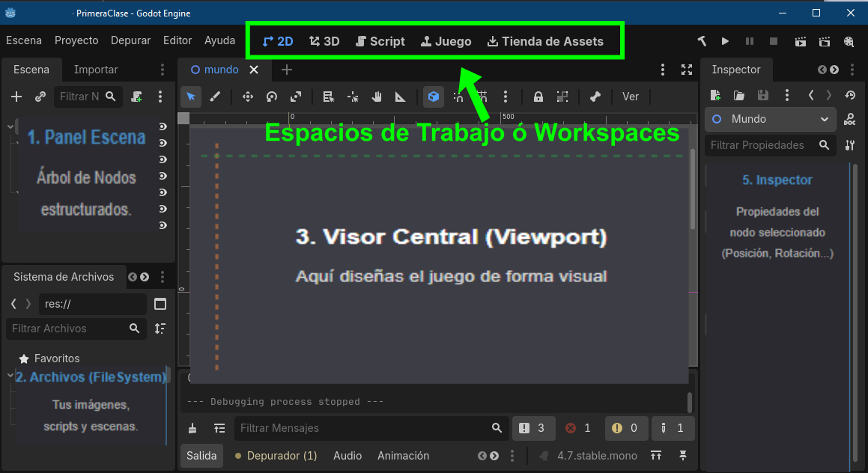Toggle editor messages filter showing 1

672,428
